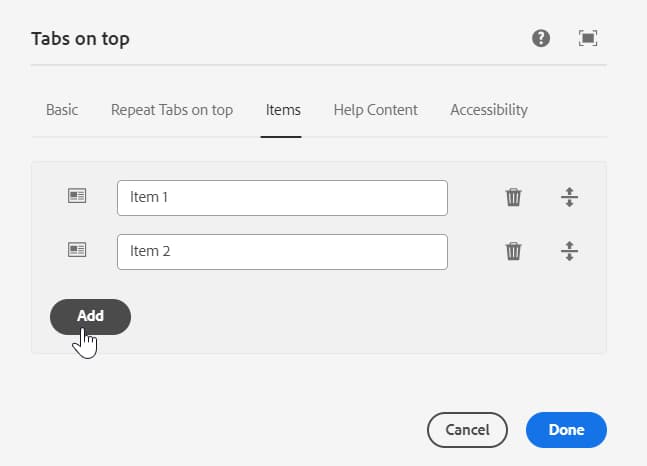Switch to the Basic tab
Viewport: 647px width, 466px height.
pyautogui.click(x=62, y=110)
